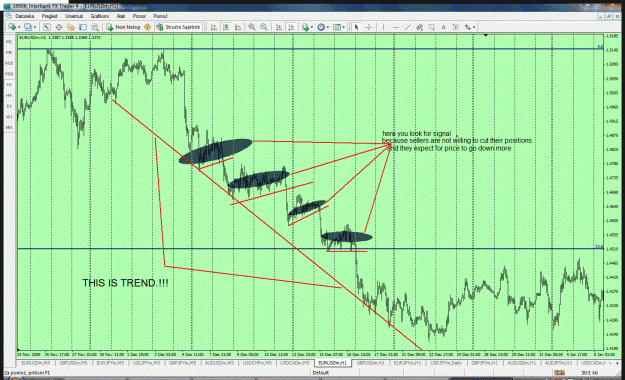This screenshot has width=625, height=380.
Task: Select the Arrows objects tool
Action: point(468,27)
